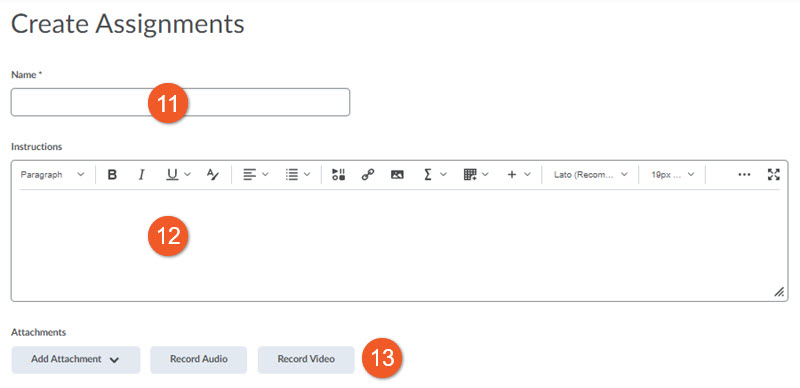Image resolution: width=800 pixels, height=388 pixels.
Task: Expand the Other Insert Options chevron
Action: click(x=528, y=175)
